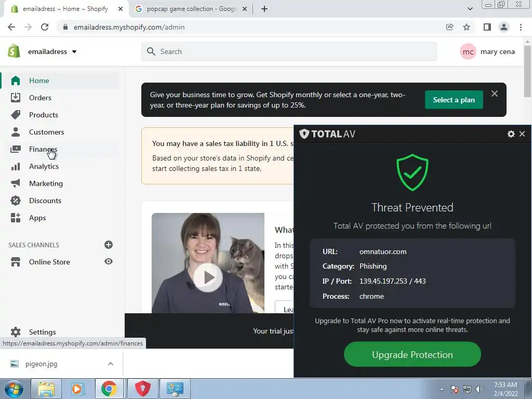Go back in Chrome
The width and height of the screenshot is (532, 399).
click(x=11, y=27)
